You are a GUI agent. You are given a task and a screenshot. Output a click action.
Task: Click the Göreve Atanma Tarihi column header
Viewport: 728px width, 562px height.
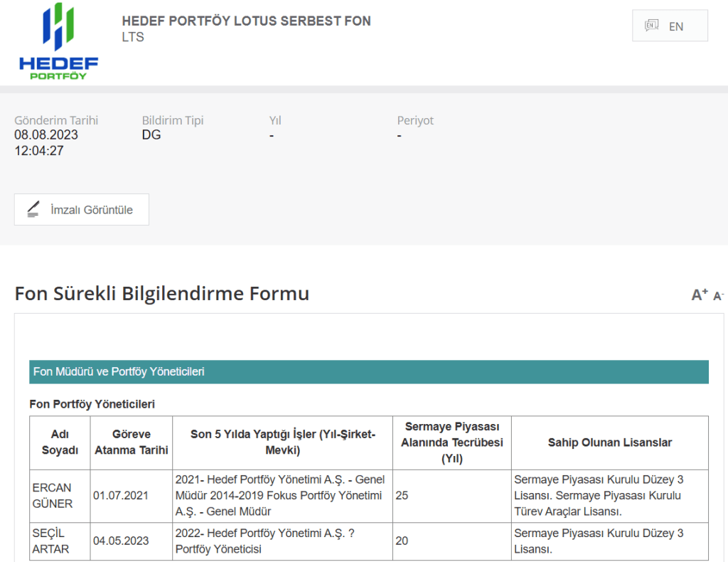pos(132,442)
